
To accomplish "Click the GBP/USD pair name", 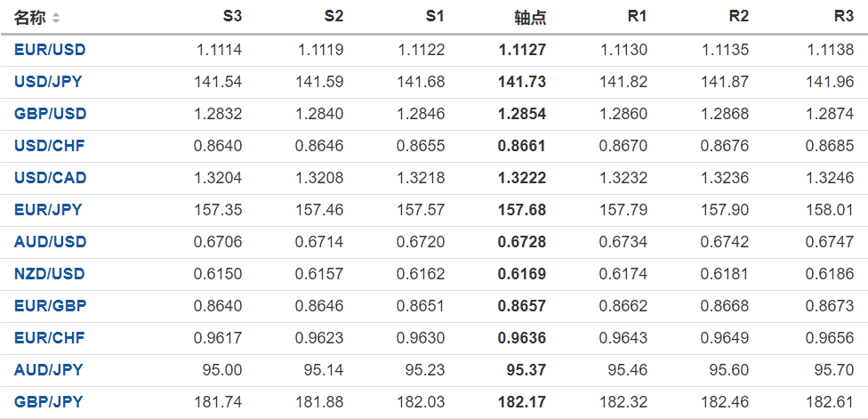I will (50, 114).
